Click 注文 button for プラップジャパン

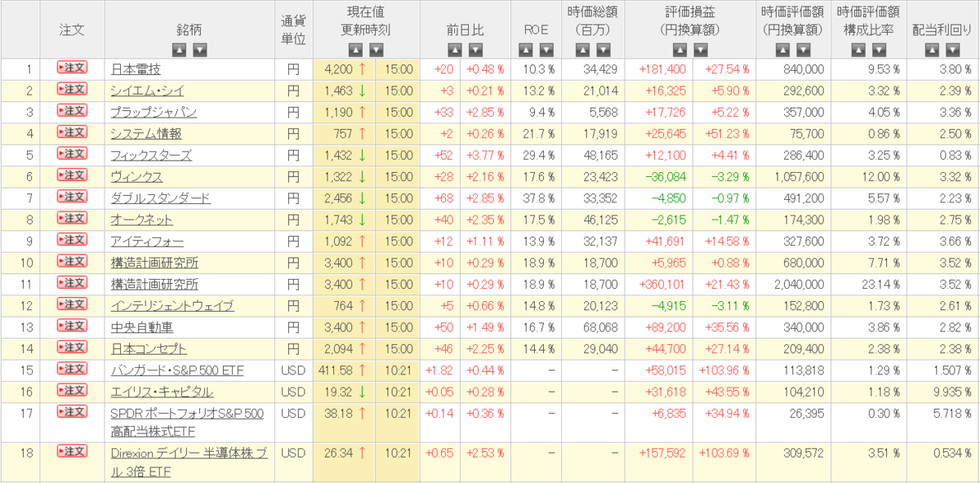72,110
